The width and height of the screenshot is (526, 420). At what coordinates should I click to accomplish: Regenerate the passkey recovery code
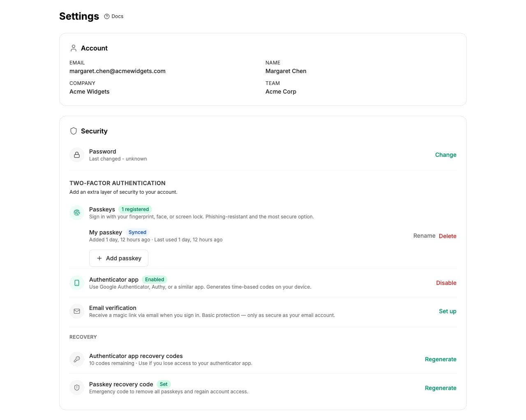[441, 388]
